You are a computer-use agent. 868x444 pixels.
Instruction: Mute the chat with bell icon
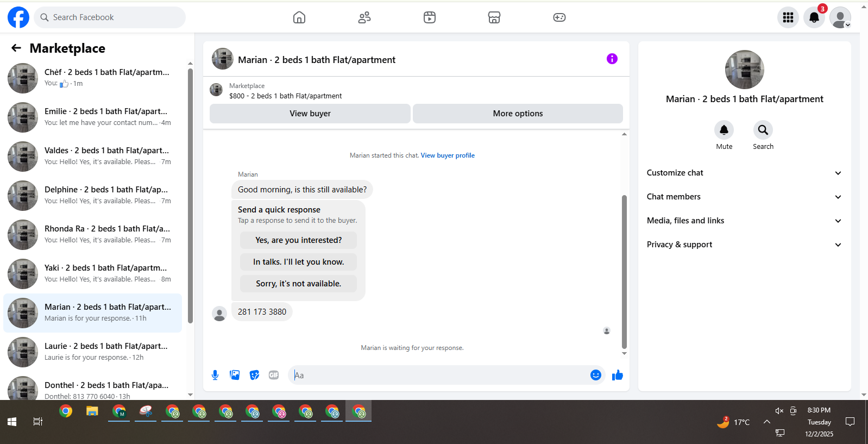[724, 130]
